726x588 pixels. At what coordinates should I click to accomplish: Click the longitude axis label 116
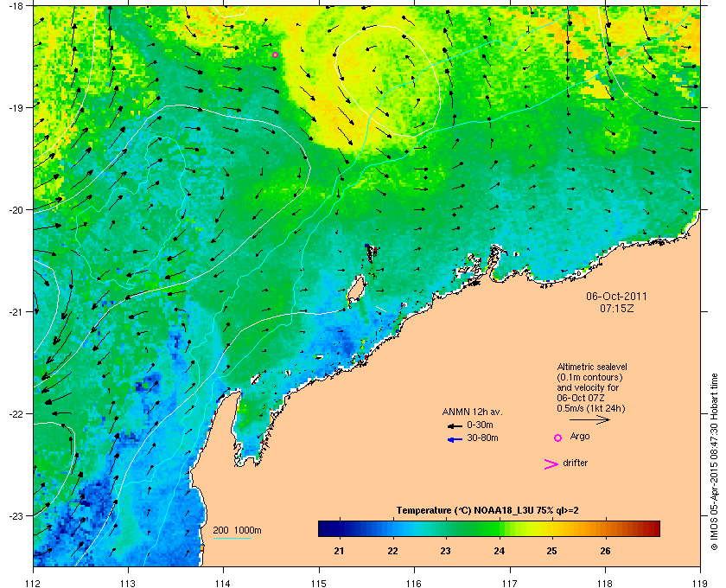point(414,583)
